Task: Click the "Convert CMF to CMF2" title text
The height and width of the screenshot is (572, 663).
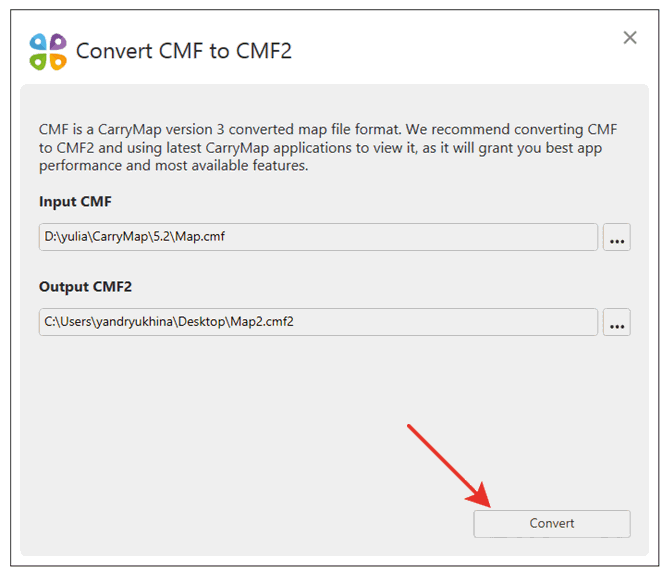Action: pos(184,51)
